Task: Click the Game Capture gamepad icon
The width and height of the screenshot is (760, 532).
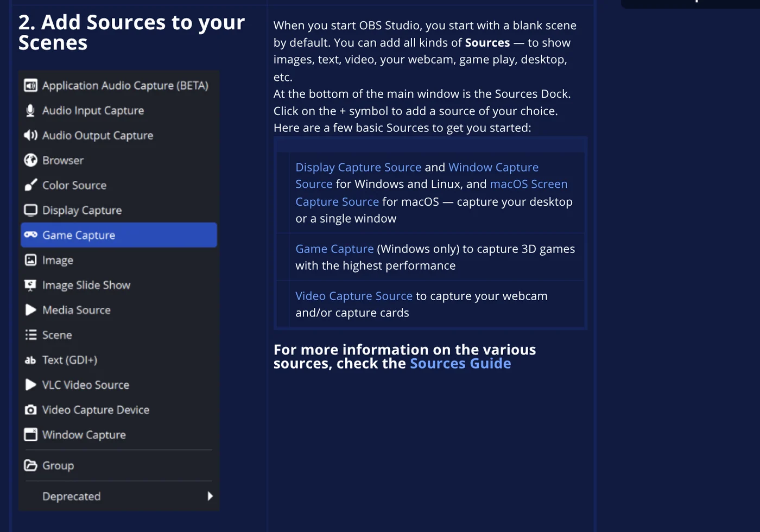Action: coord(31,235)
